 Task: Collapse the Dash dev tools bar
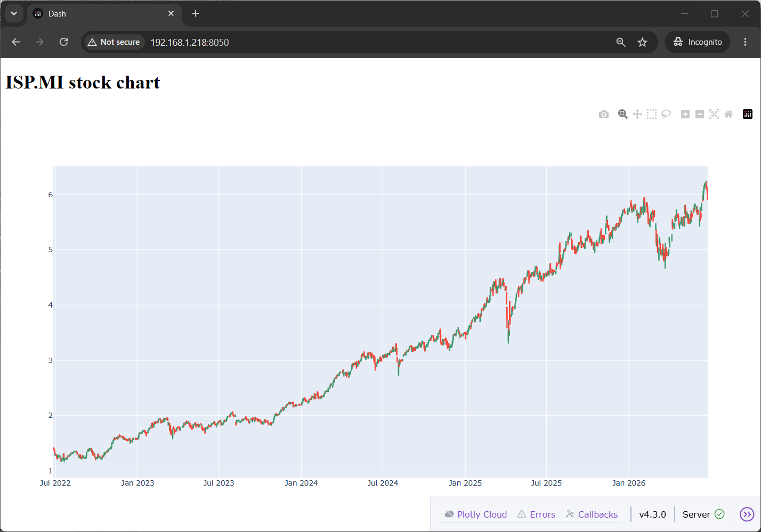tap(747, 514)
